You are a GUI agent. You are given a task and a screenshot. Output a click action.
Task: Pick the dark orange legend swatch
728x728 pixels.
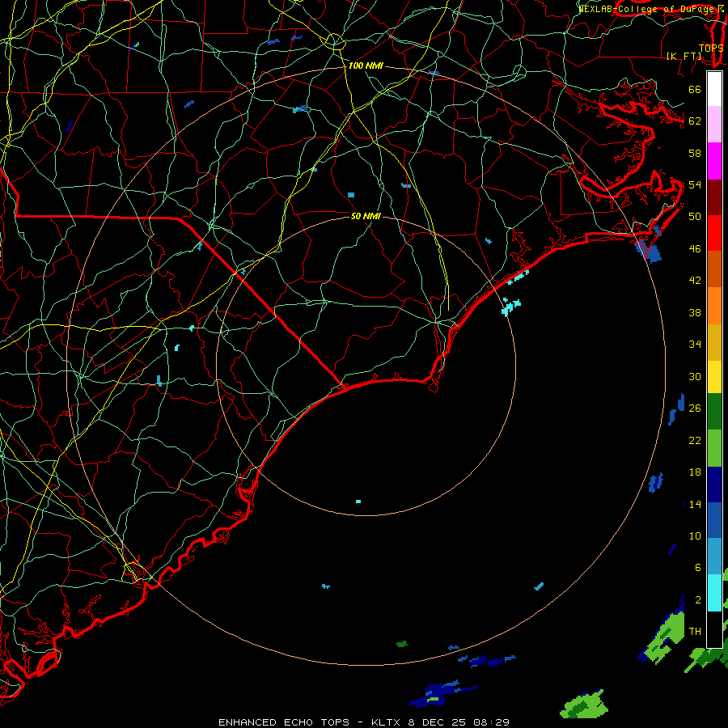(714, 269)
